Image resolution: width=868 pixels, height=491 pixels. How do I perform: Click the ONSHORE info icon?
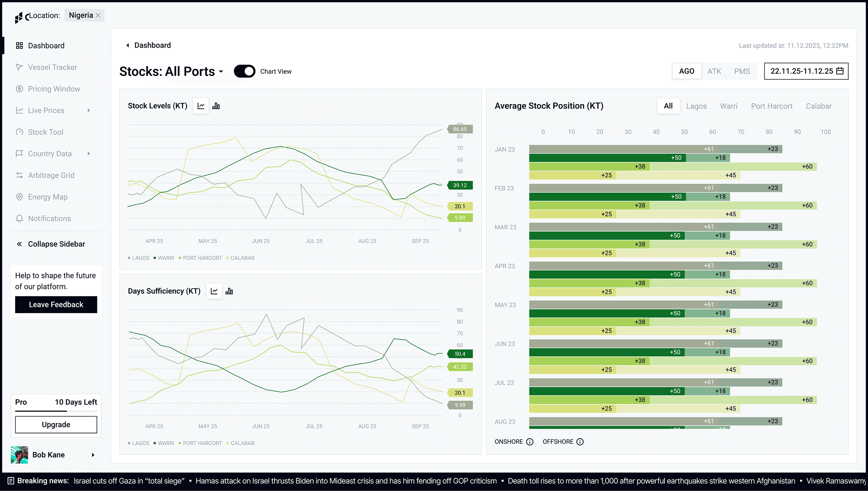pyautogui.click(x=530, y=442)
